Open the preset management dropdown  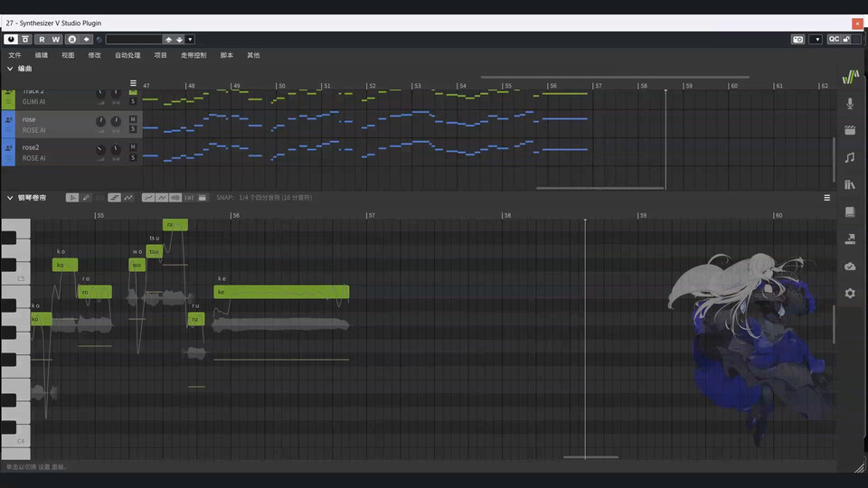(190, 39)
